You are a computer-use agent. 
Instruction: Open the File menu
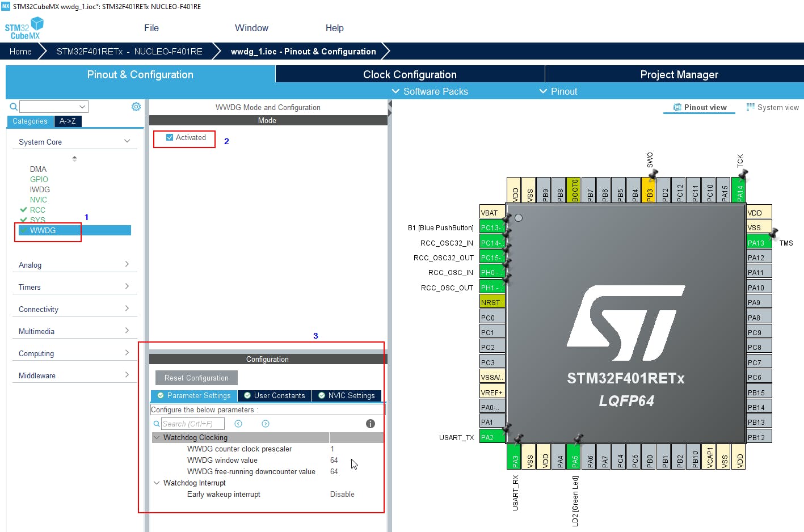pyautogui.click(x=151, y=28)
